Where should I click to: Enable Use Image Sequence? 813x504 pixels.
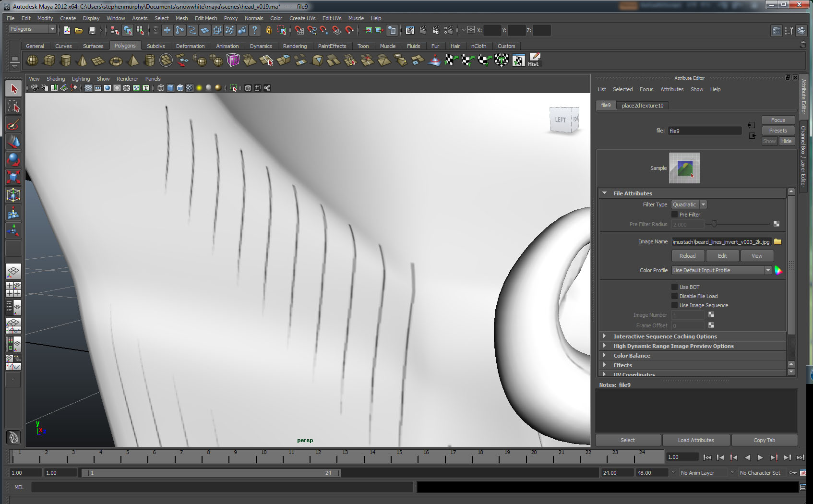[x=674, y=305]
